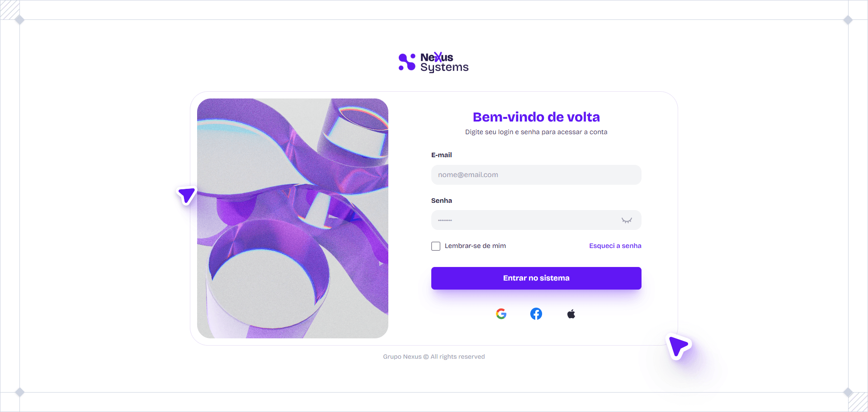Click the diamond marker at top-right frame corner

848,20
